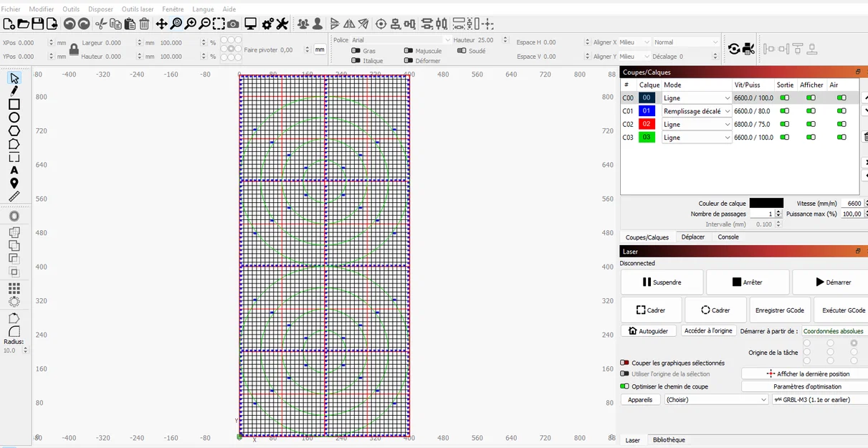Select the rectangle drawing tool
Image resolution: width=868 pixels, height=448 pixels.
(14, 104)
